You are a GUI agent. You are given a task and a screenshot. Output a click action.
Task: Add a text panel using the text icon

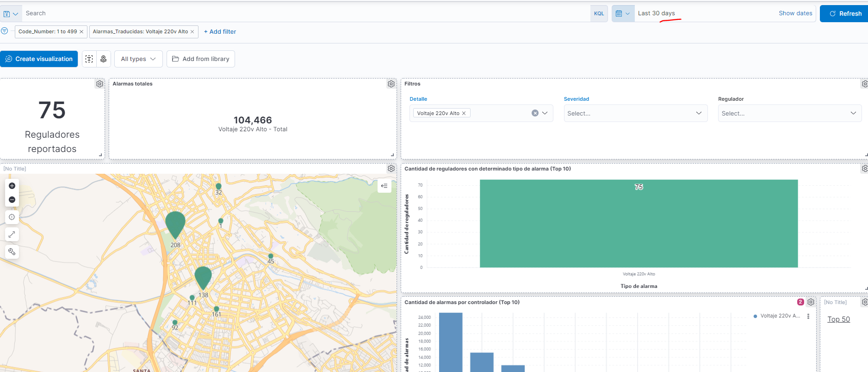pyautogui.click(x=89, y=59)
